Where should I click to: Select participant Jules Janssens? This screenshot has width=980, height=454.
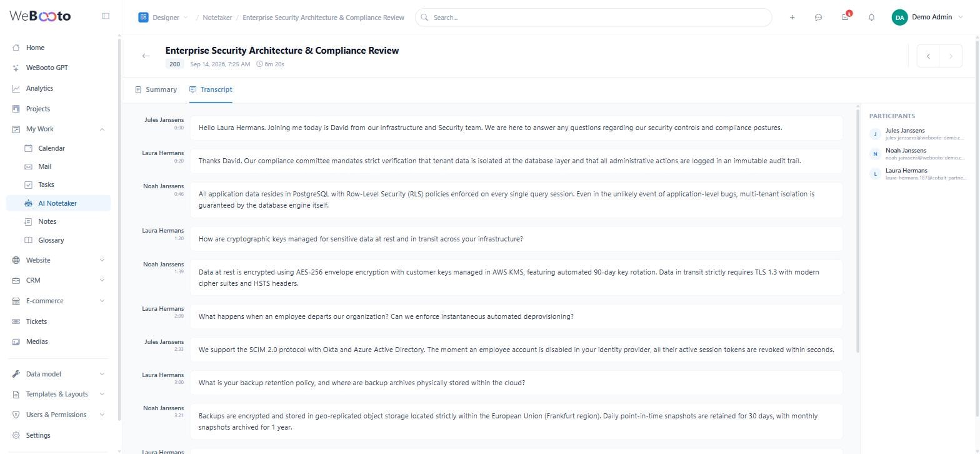917,134
